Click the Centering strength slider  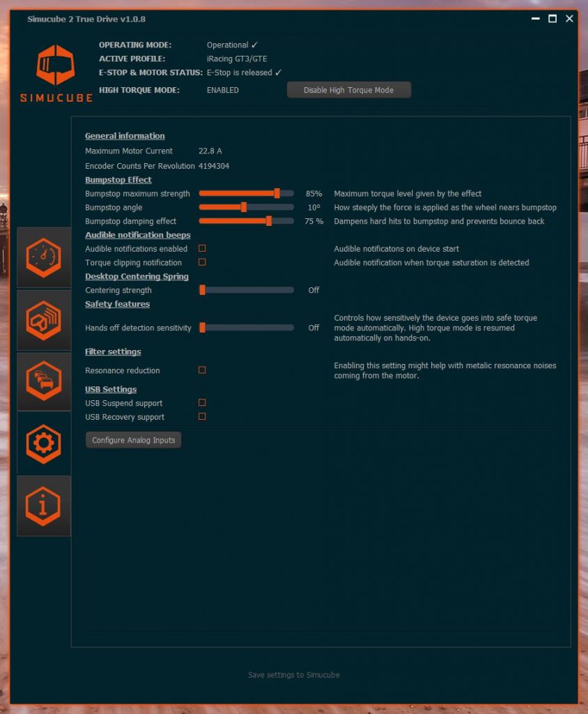point(246,290)
